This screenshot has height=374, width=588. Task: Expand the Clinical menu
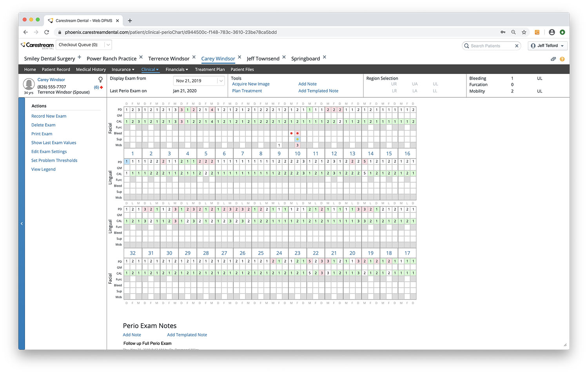coord(150,69)
